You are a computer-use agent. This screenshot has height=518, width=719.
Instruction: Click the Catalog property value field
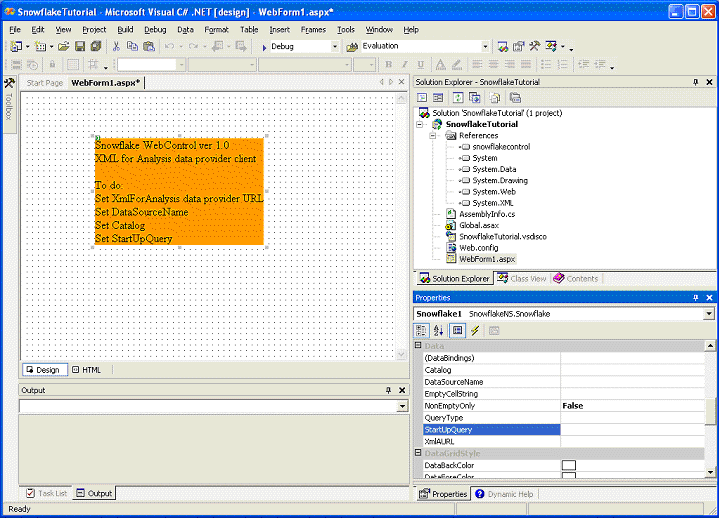pyautogui.click(x=632, y=370)
